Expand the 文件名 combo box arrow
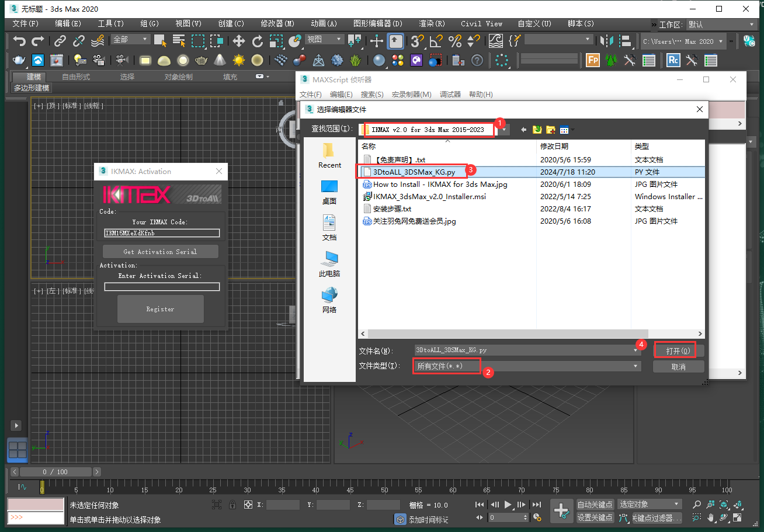The width and height of the screenshot is (764, 532). pos(636,350)
